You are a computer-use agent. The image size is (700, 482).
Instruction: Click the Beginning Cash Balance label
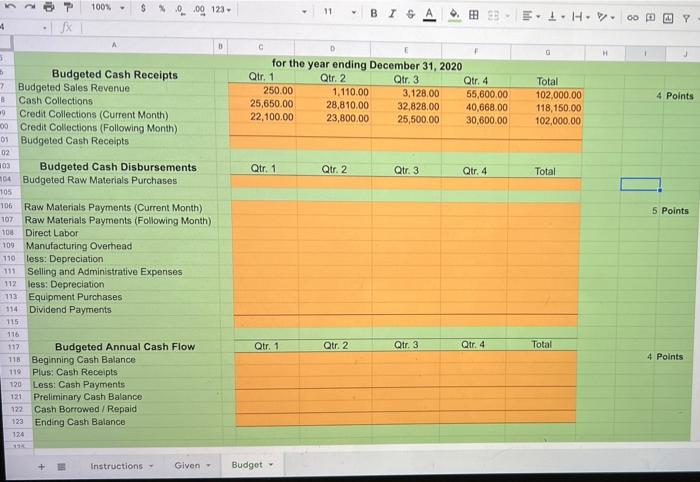coord(83,359)
